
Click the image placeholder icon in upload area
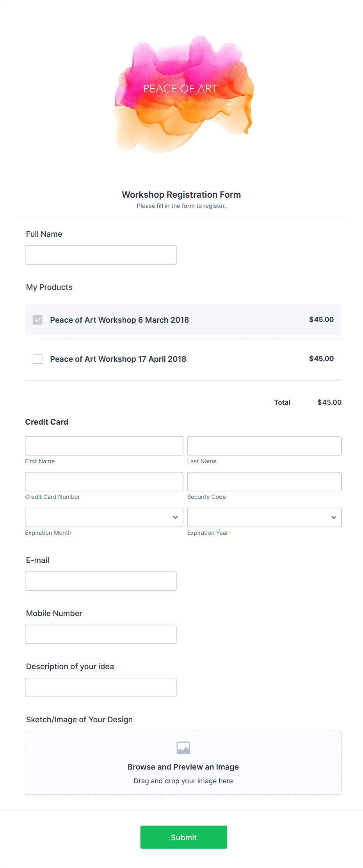tap(183, 748)
